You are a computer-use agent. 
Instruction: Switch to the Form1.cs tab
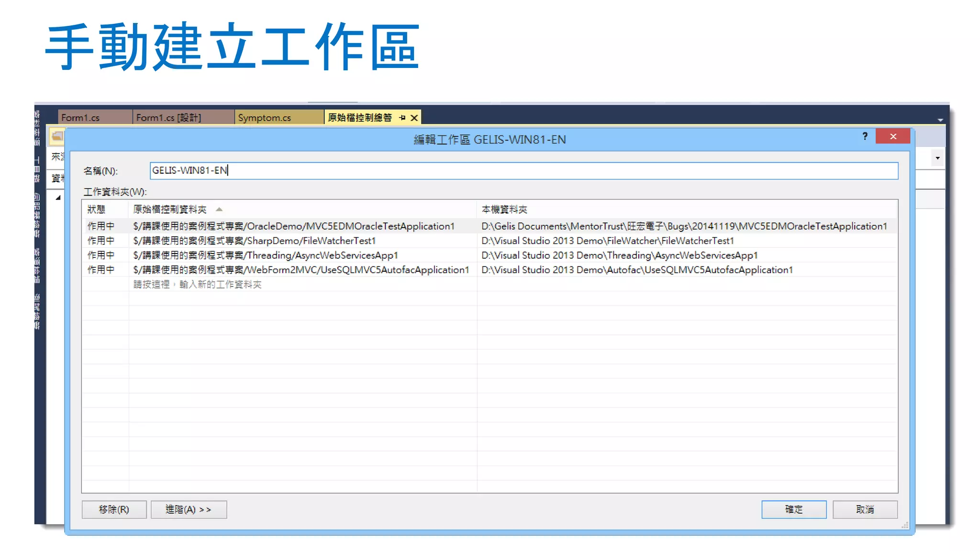pyautogui.click(x=80, y=118)
